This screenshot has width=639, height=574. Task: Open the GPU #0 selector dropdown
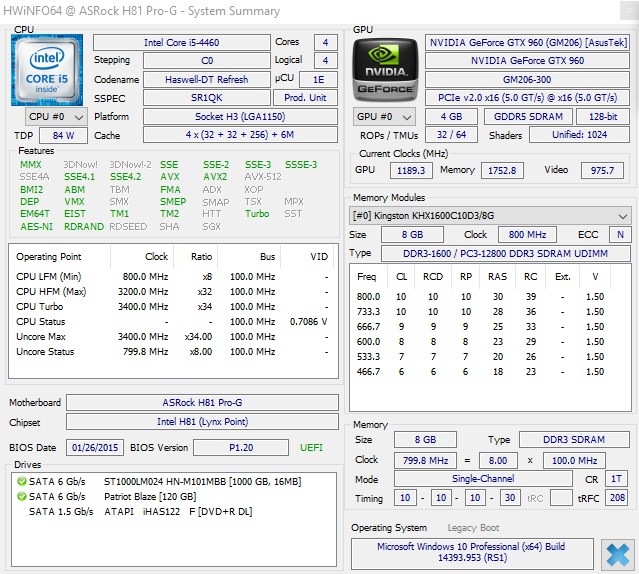click(384, 117)
